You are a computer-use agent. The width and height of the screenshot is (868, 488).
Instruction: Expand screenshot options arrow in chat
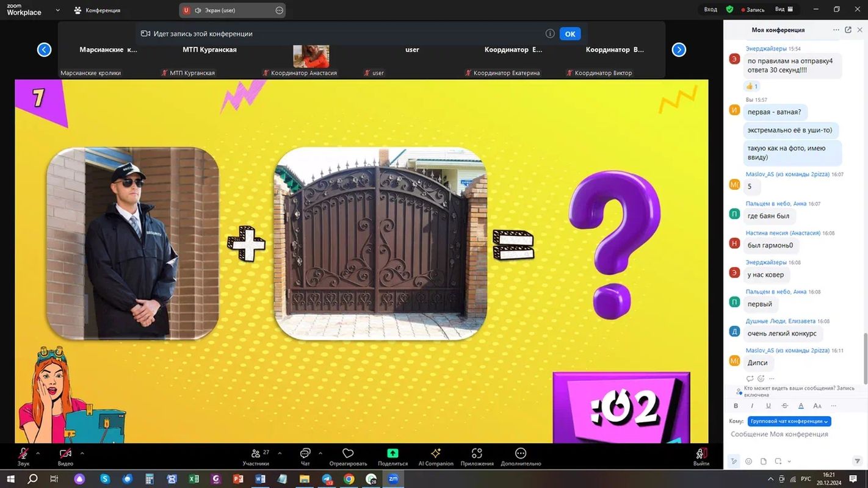pos(789,461)
